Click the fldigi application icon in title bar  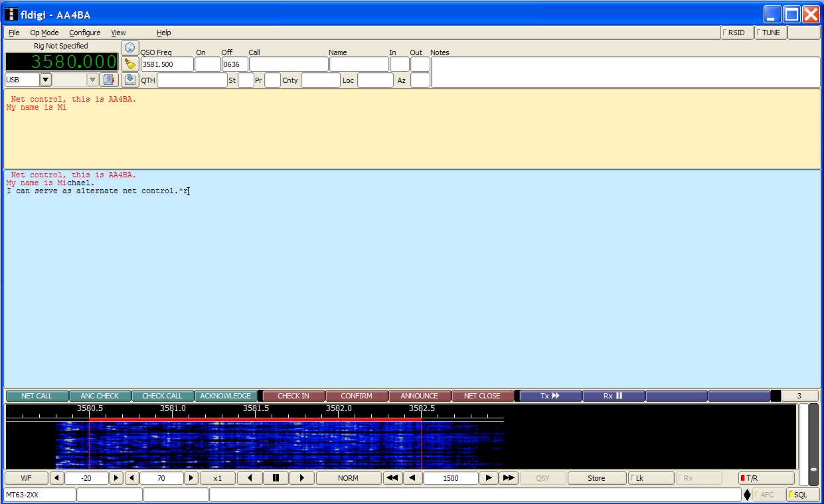(11, 15)
